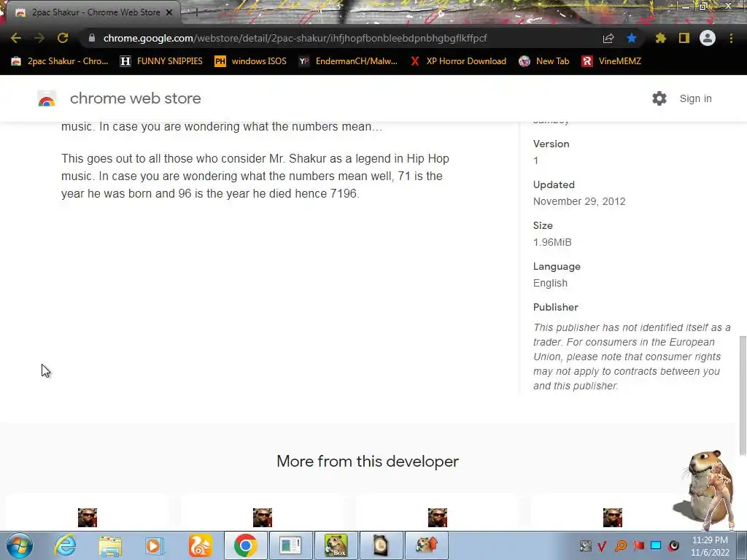Screen dimensions: 747x560
Task: Open the side panel icon
Action: (684, 38)
